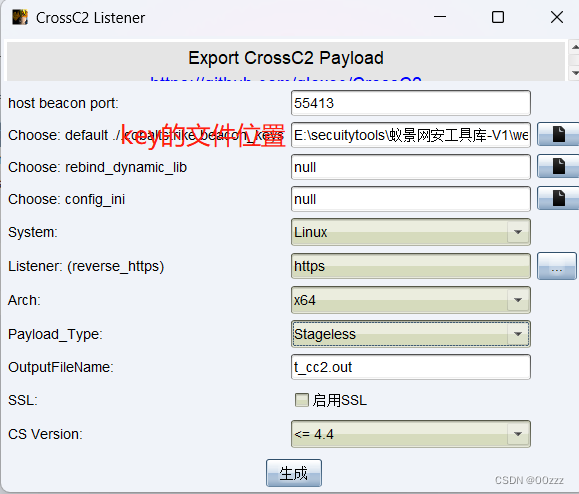
Task: Close the CrossC2 Listener window
Action: point(557,17)
